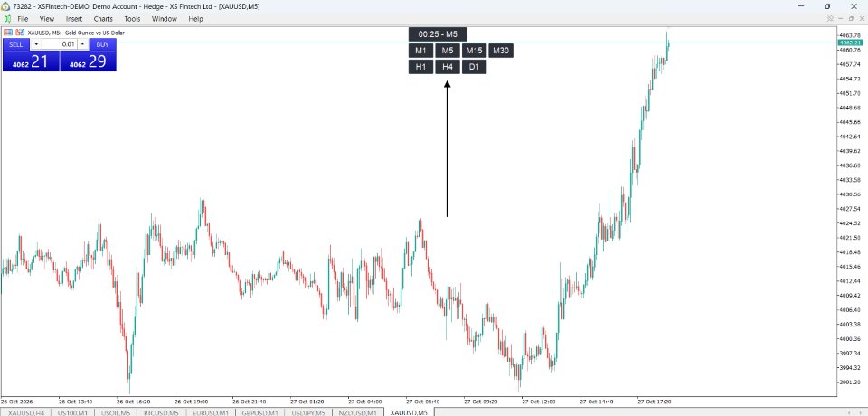Screen dimensions: 868x416
Task: Close the inner XAUUSD chart window
Action: 861,18
